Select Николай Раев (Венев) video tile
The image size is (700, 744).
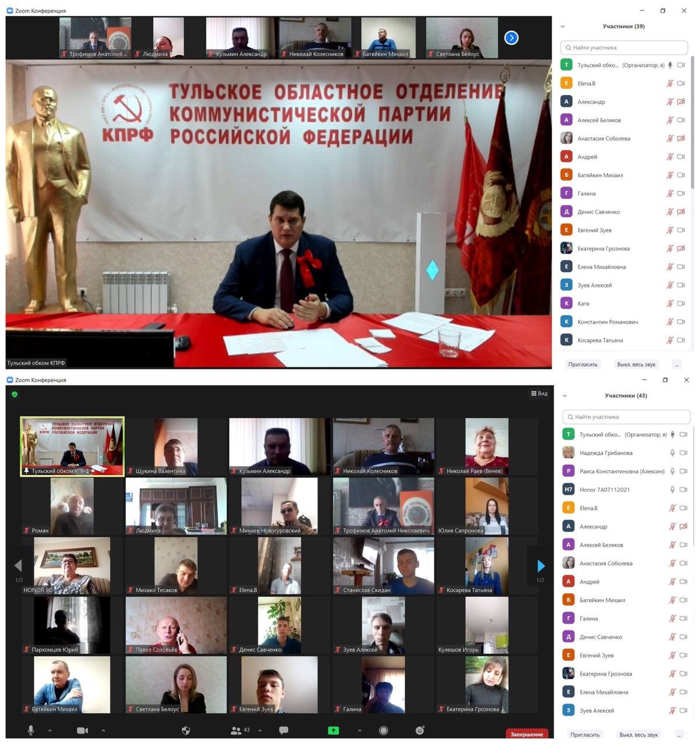(x=487, y=446)
